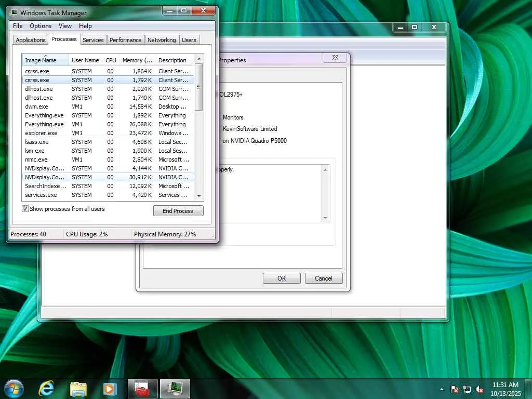This screenshot has width=532, height=399.
Task: Click Processes: 40 status entry
Action: 28,234
